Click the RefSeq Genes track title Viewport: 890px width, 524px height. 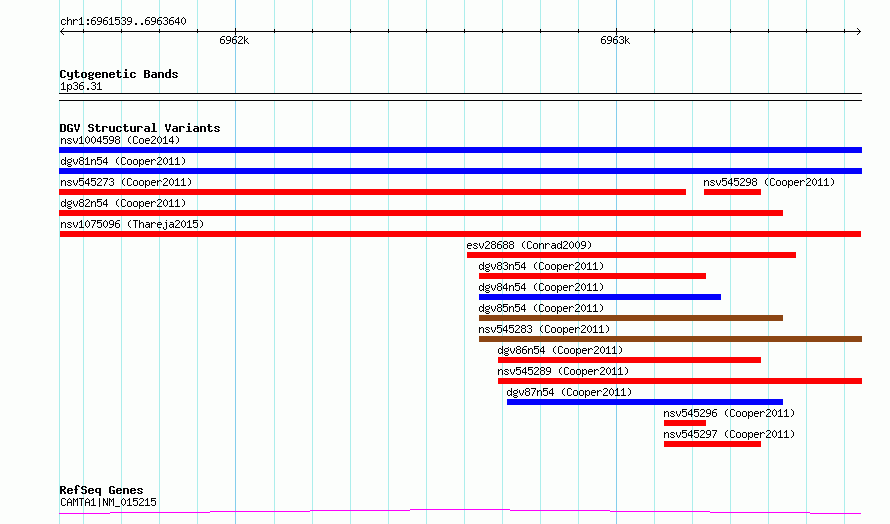101,490
